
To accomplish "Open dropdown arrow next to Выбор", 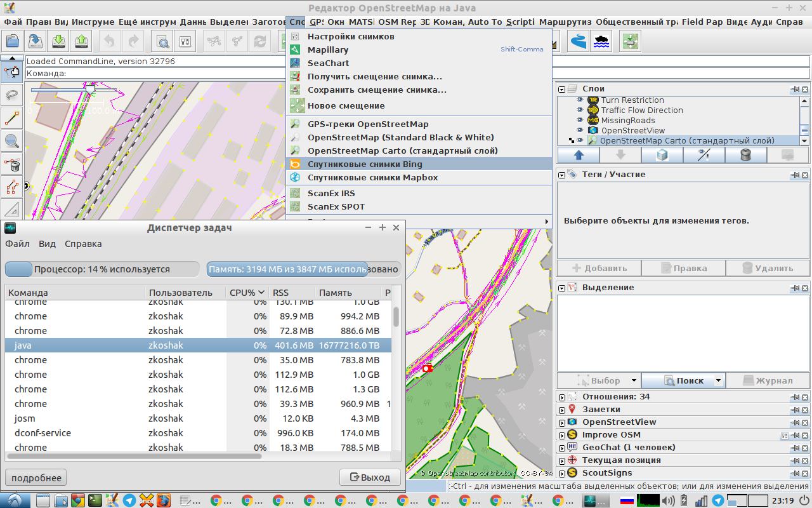I will click(634, 380).
